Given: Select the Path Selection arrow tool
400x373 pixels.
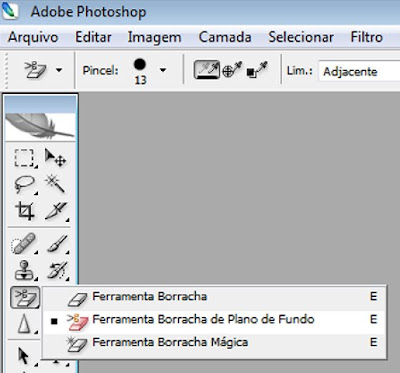Looking at the screenshot, I should (24, 355).
